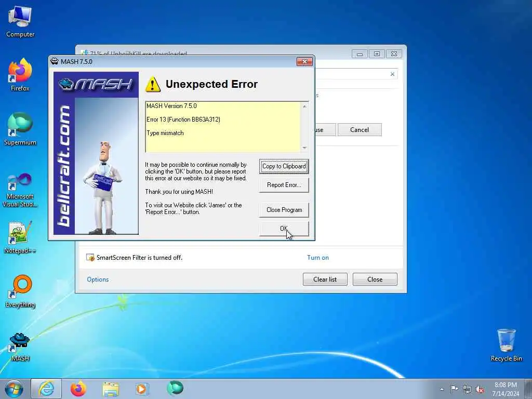Screen dimensions: 532x399
Task: Click the MASH logo banner
Action: (96, 84)
